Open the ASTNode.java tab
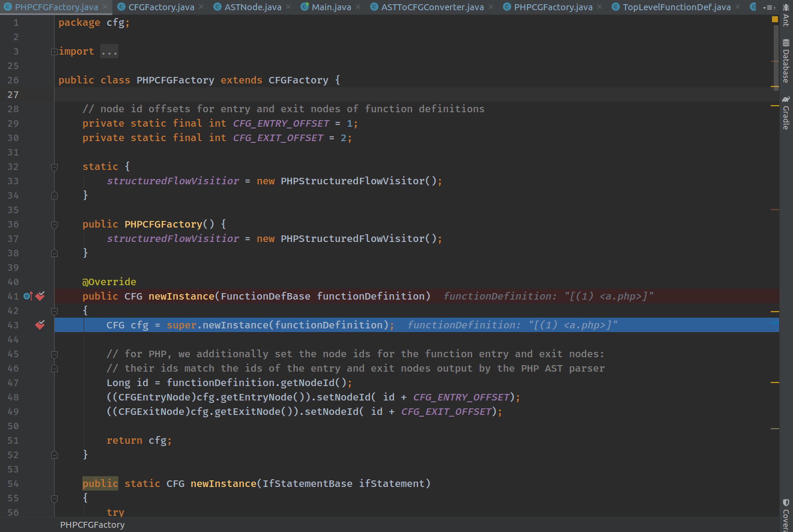The image size is (793, 532). coord(253,7)
